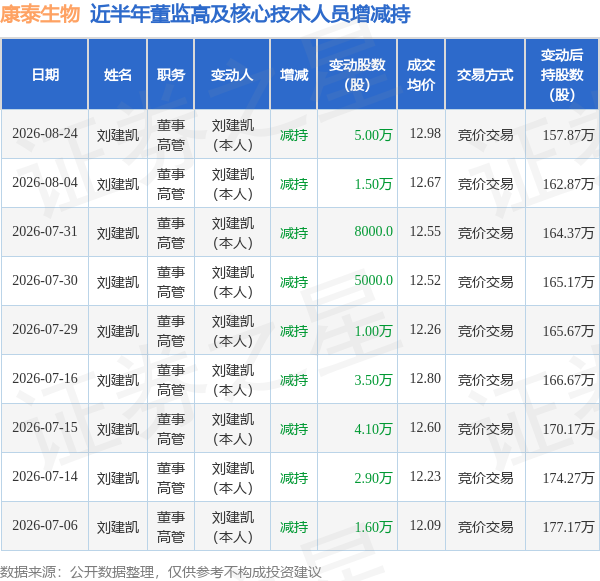Click 减持 in the 2026-07-15 row

pyautogui.click(x=294, y=429)
